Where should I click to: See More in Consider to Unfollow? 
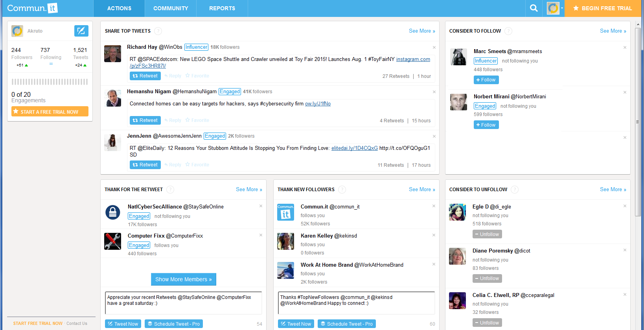pos(613,190)
